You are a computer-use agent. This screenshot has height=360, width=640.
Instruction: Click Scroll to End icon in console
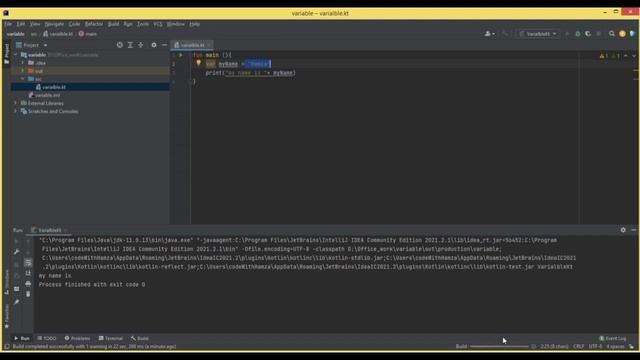click(x=28, y=273)
